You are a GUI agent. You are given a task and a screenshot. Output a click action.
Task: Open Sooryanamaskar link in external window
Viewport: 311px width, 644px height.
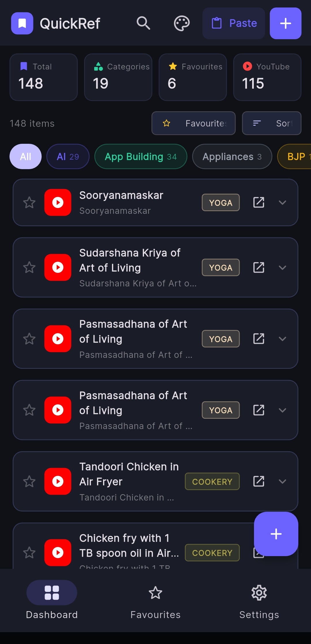[259, 202]
